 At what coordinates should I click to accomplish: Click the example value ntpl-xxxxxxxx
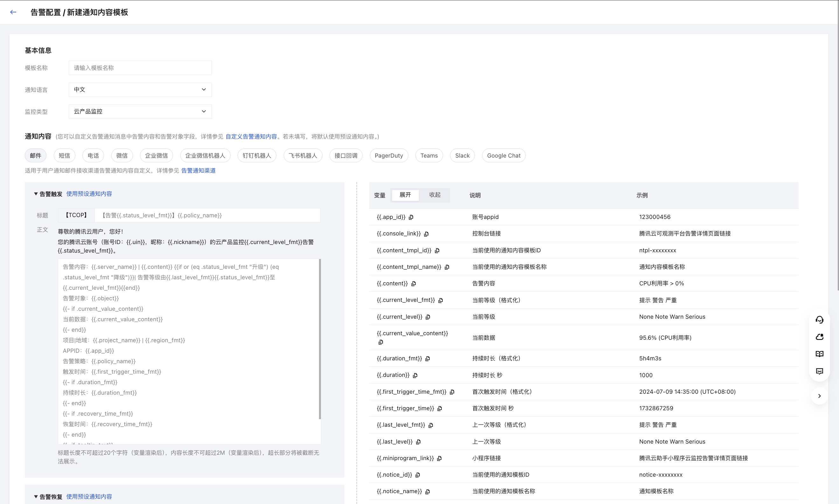pos(657,251)
